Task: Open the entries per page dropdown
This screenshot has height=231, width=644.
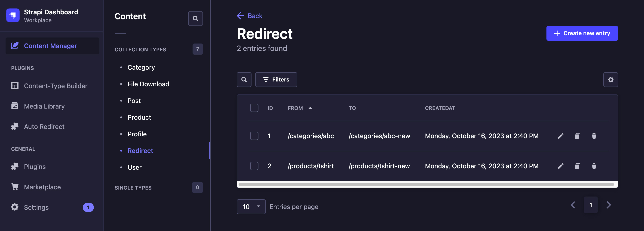Action: [251, 207]
